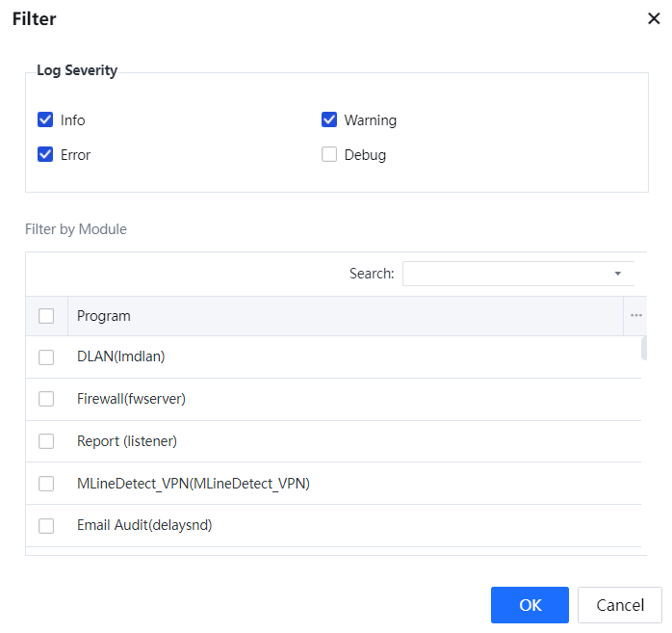Viewport: 672px width, 633px height.
Task: Uncheck the Info severity checkbox
Action: pyautogui.click(x=45, y=120)
